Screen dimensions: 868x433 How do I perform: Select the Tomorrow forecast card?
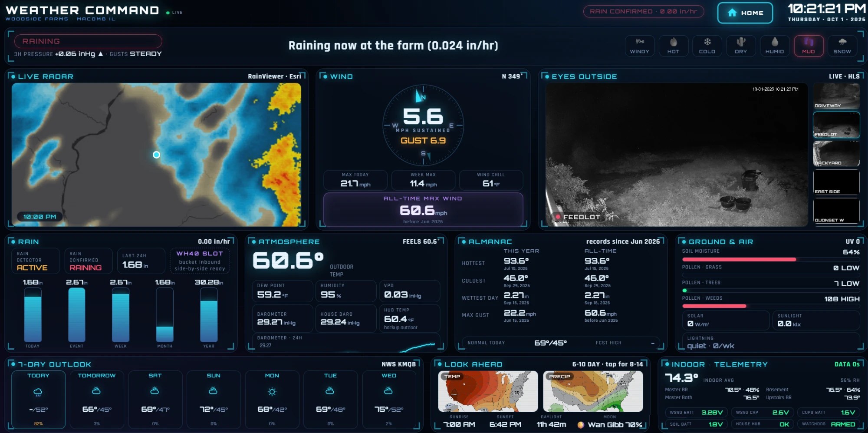tap(97, 400)
